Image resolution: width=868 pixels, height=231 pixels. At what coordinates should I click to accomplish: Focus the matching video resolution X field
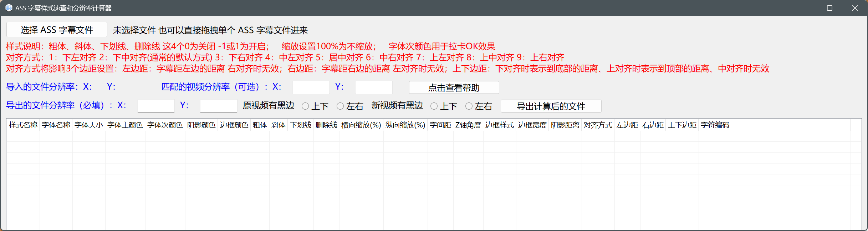point(311,87)
